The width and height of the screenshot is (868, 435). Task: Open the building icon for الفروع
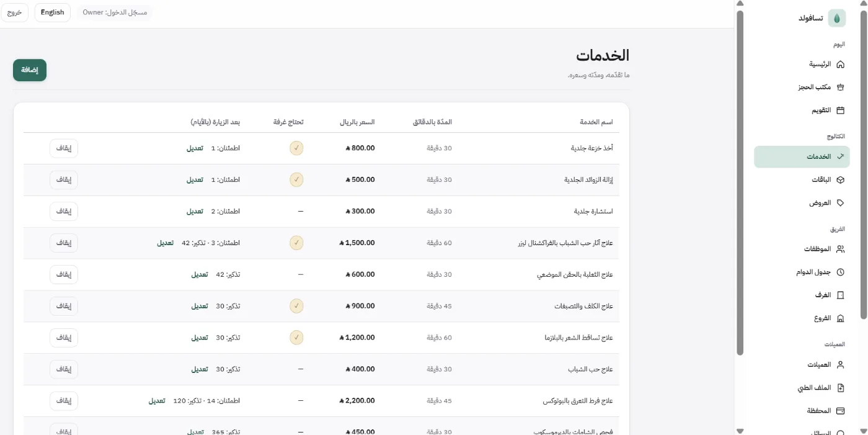click(841, 318)
